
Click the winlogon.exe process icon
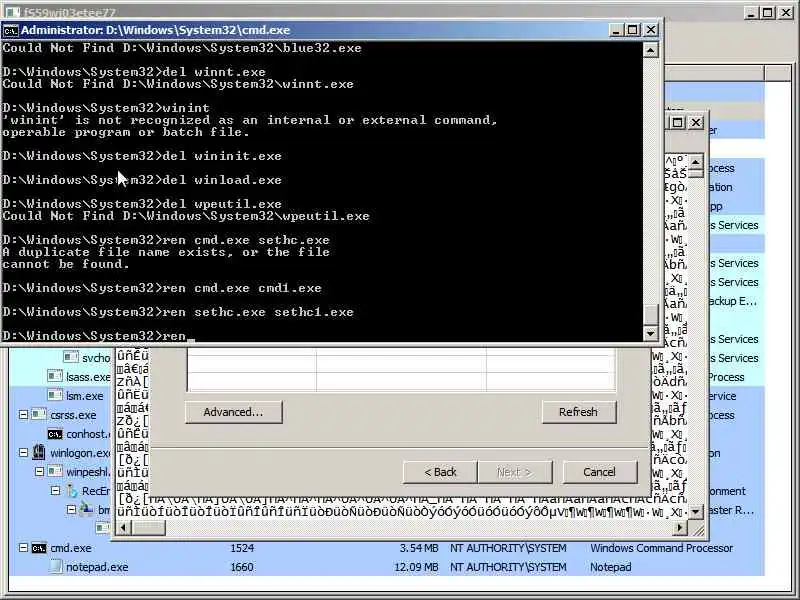(x=39, y=452)
